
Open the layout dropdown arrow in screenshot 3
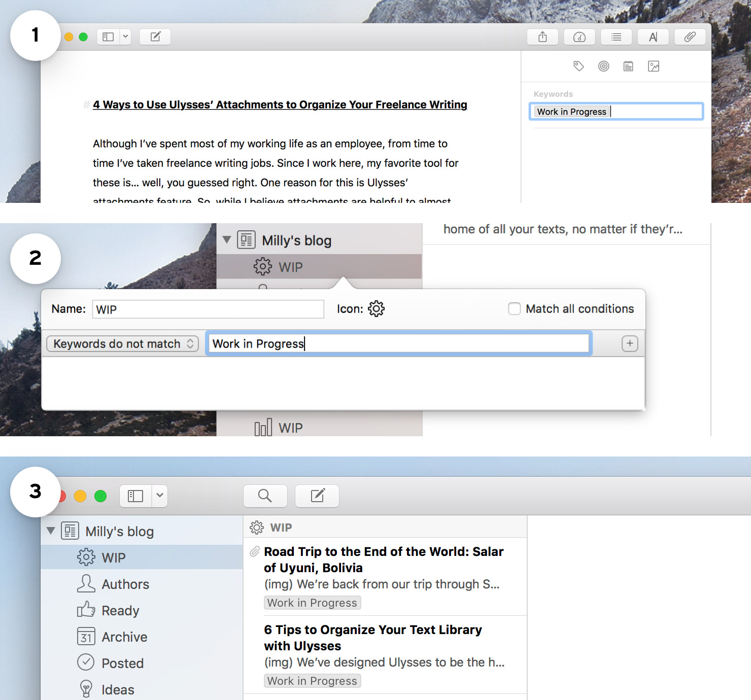pos(160,496)
